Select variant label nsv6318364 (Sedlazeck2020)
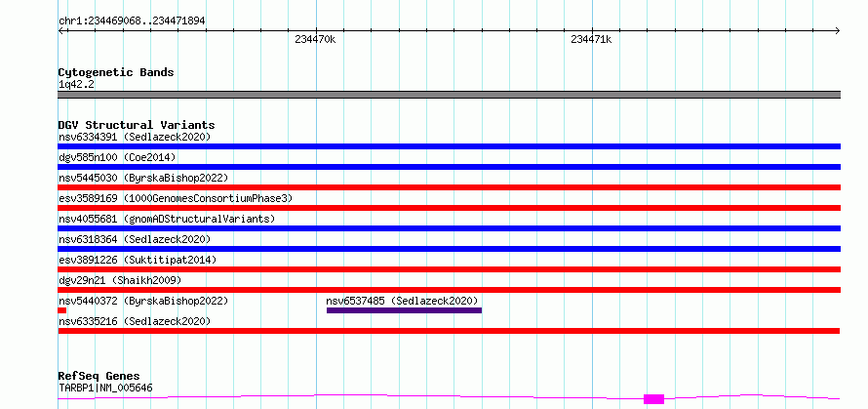868x409 pixels. [135, 239]
